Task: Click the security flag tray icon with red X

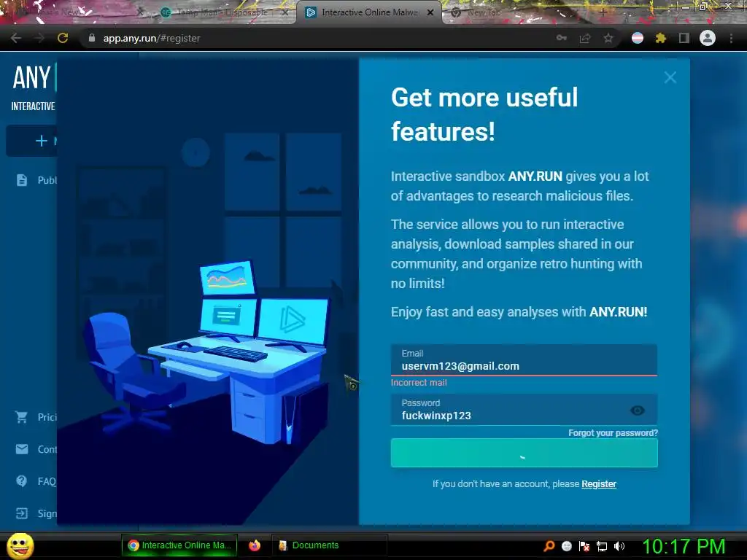Action: tap(584, 545)
